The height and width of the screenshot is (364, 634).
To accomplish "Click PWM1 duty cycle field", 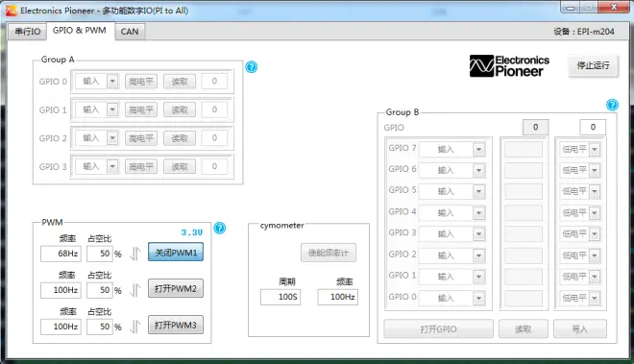I will [x=100, y=254].
